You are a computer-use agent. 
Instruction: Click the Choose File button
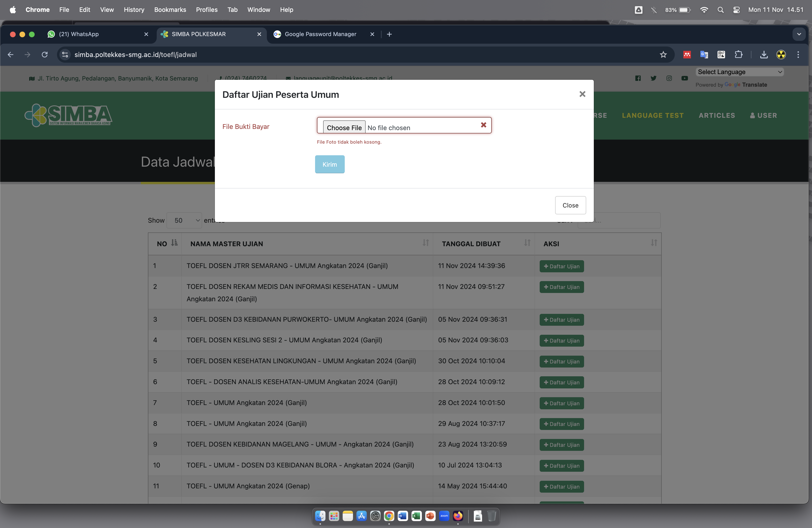pyautogui.click(x=344, y=127)
